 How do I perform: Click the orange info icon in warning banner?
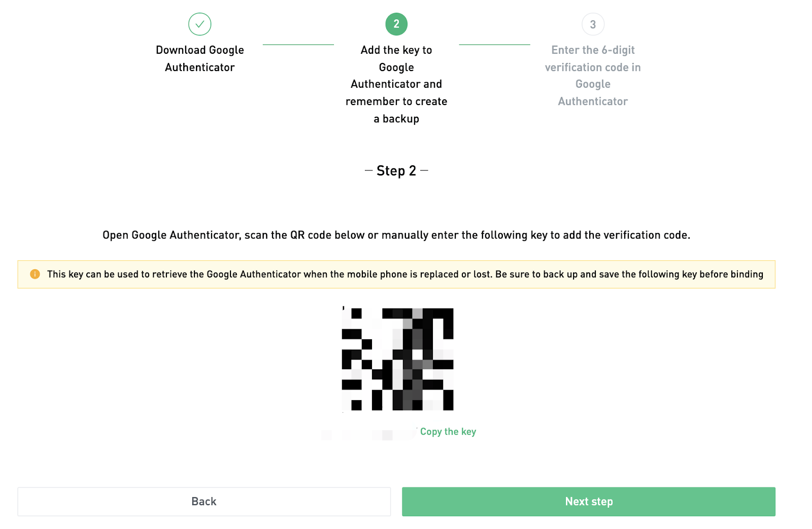(35, 274)
